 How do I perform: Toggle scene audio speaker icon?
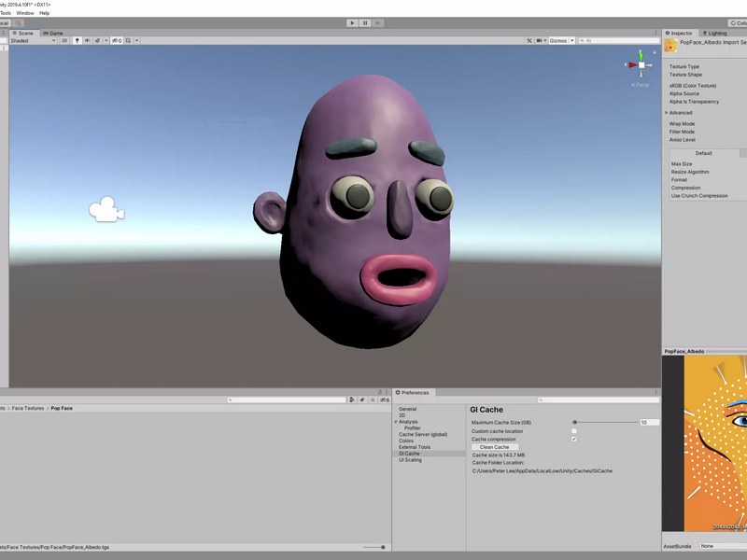(87, 41)
